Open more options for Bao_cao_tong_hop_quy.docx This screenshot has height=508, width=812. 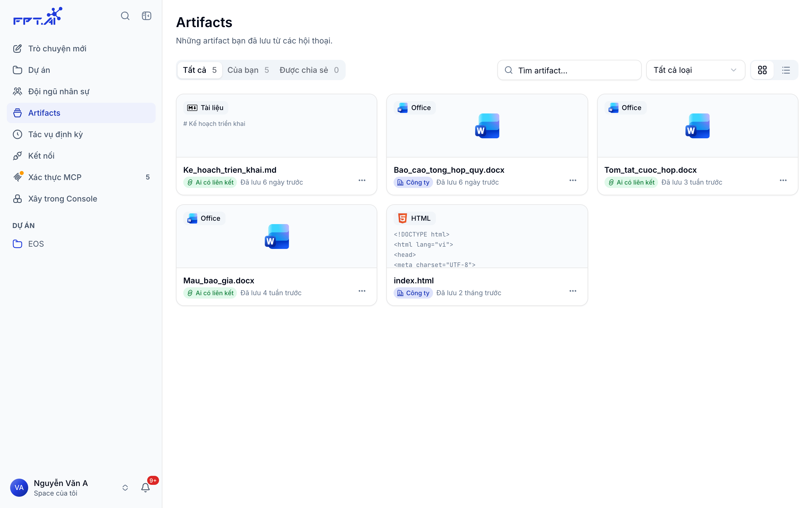[x=572, y=180]
